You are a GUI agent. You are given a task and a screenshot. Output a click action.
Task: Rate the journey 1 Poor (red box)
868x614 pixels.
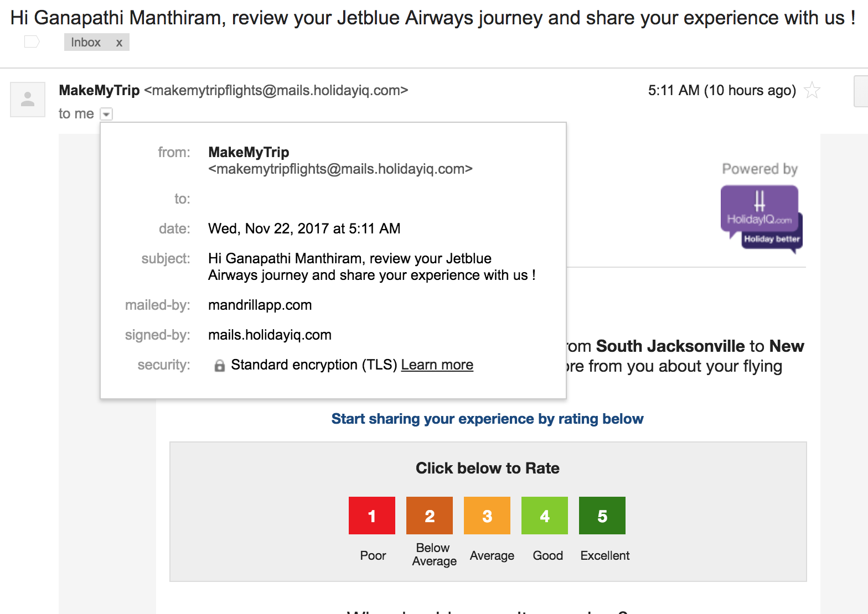coord(372,516)
